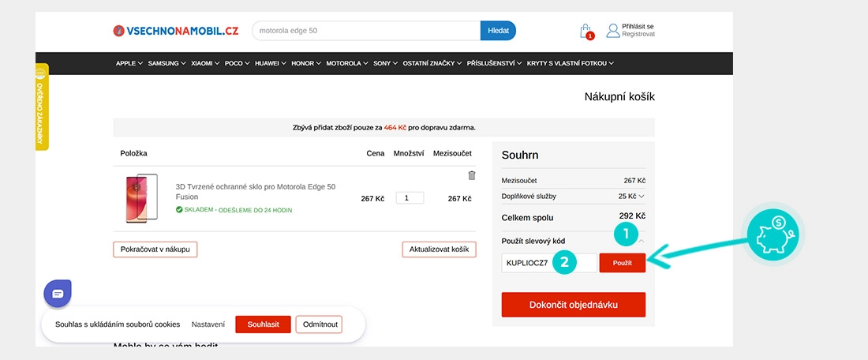This screenshot has width=868, height=360.
Task: Open the APPLE menu
Action: 129,63
